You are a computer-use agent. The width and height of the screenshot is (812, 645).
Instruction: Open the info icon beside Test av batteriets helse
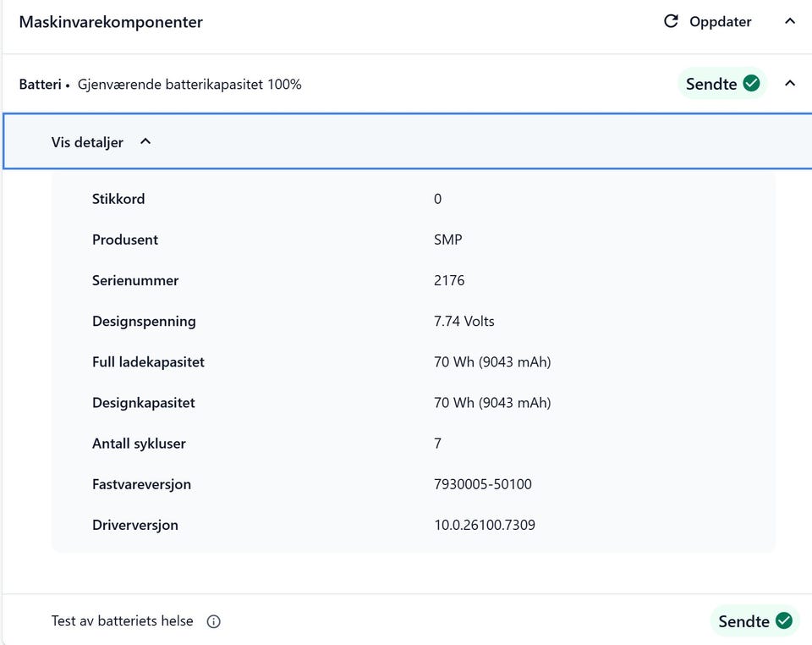coord(214,621)
